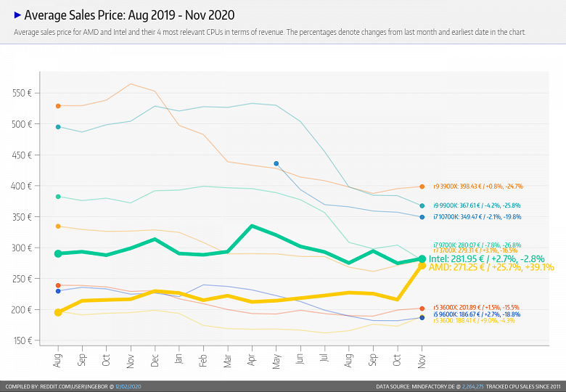
Task: Click the i9 9900K teal endpoint dot at November
Action: point(422,205)
